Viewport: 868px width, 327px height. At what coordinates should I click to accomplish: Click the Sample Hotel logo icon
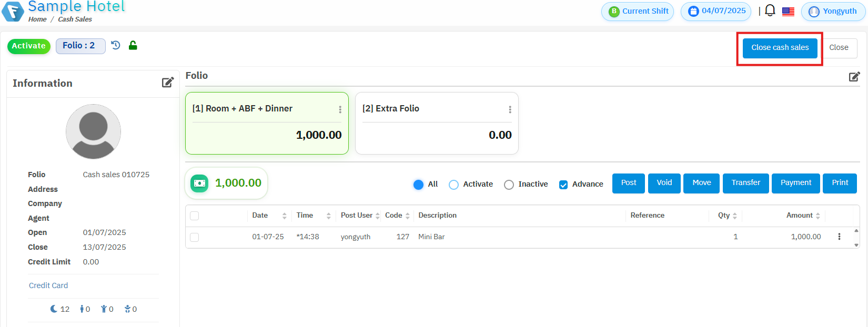tap(13, 11)
